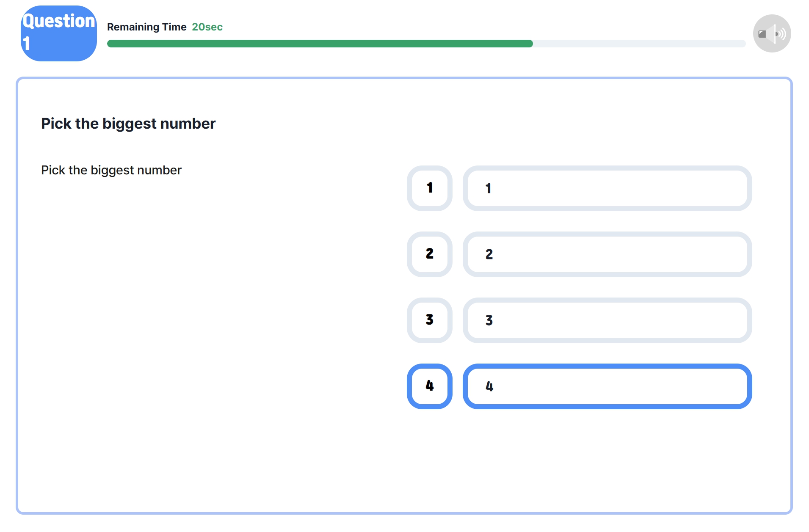Choose the wide answer option labeled 2
The height and width of the screenshot is (532, 809).
tap(607, 254)
